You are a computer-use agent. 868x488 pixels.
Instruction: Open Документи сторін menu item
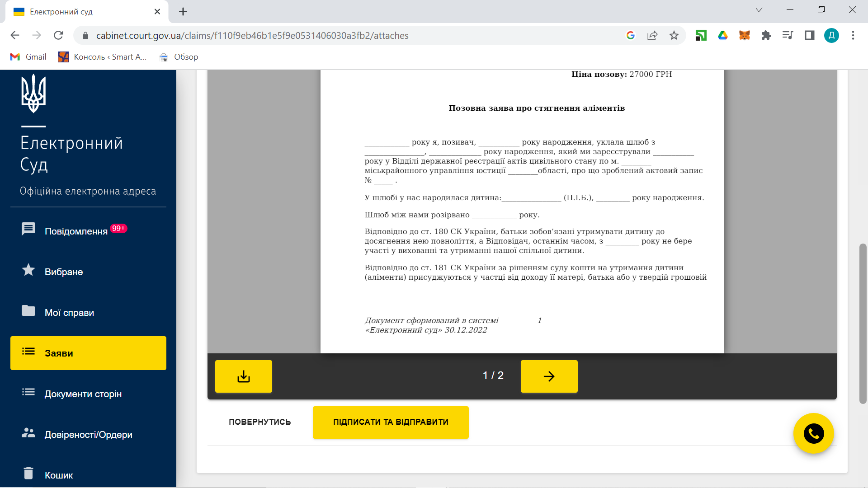tap(83, 394)
